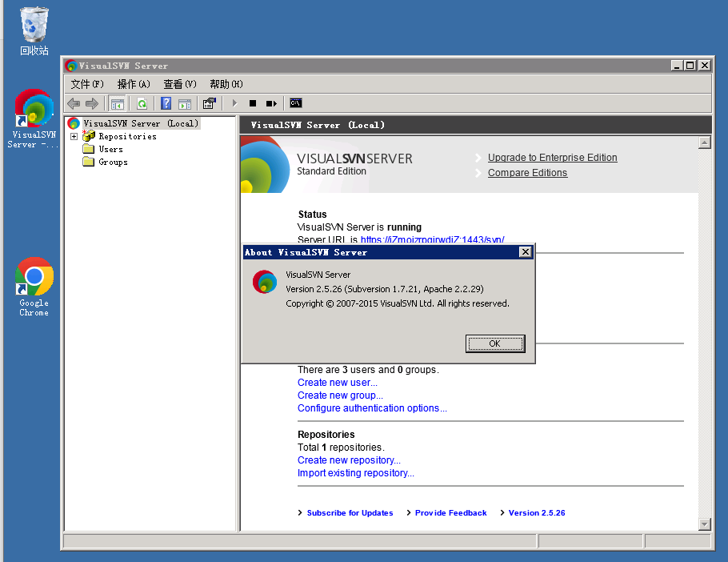Click the Copyright 2007-2015 dialog text
The width and height of the screenshot is (728, 562).
(398, 303)
